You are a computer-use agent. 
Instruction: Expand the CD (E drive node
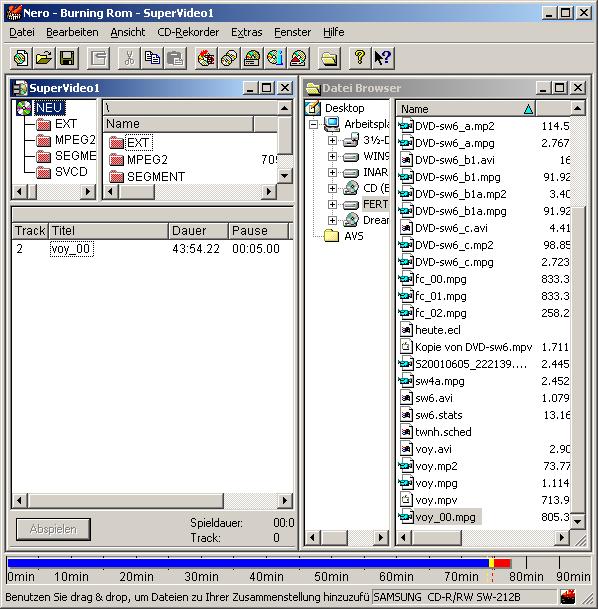pos(332,188)
